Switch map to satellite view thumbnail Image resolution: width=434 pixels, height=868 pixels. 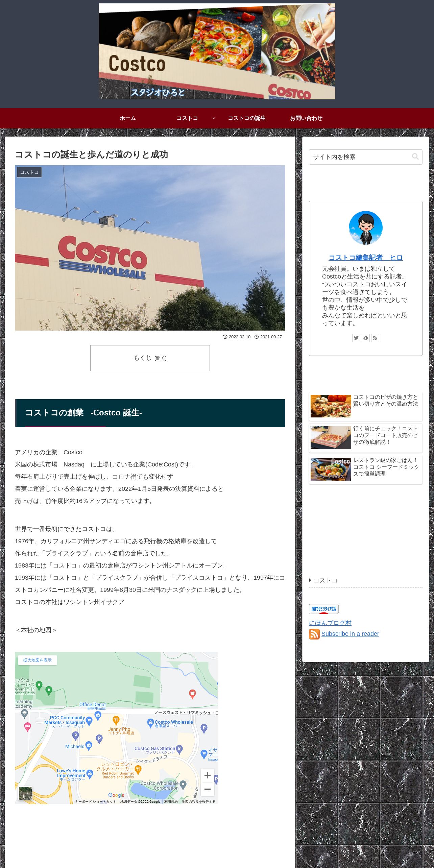coord(25,793)
